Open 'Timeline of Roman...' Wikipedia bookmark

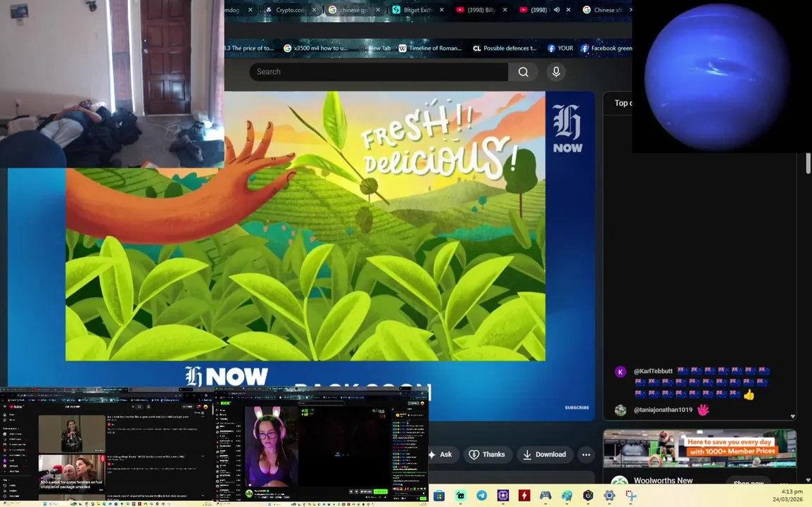click(429, 48)
